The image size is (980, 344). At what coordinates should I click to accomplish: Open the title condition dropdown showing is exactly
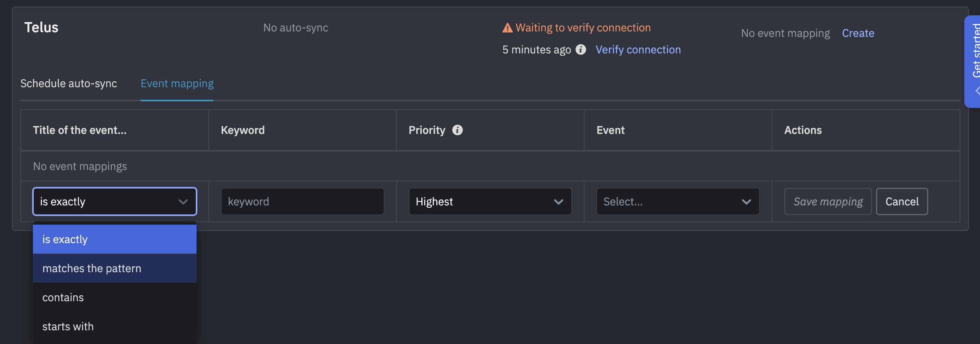click(x=114, y=201)
